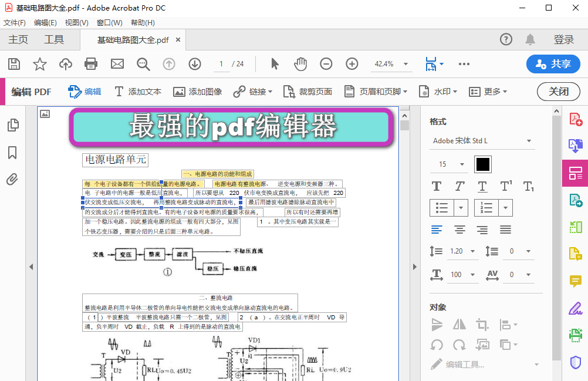Toggle subscript text formatting

[x=528, y=186]
